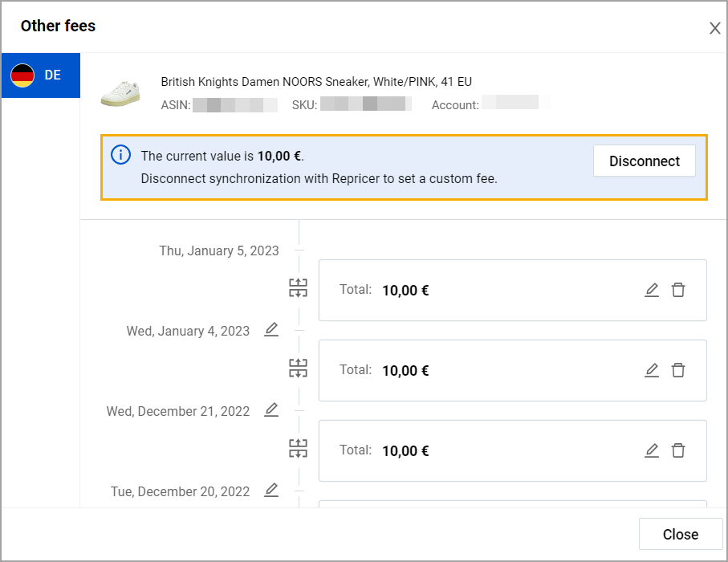Screen dimensions: 728x562
Task: Edit the fee total under January 5, 2023
Action: (x=652, y=290)
